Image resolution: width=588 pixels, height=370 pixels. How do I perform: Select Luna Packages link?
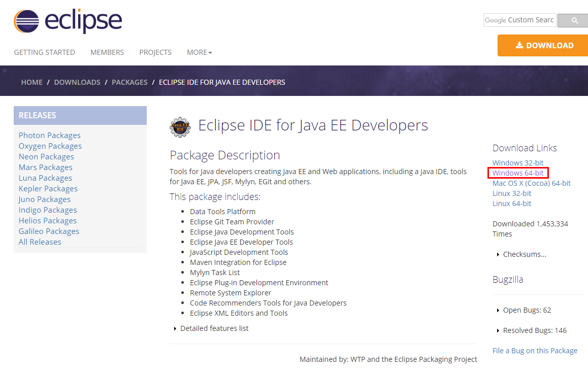(45, 178)
